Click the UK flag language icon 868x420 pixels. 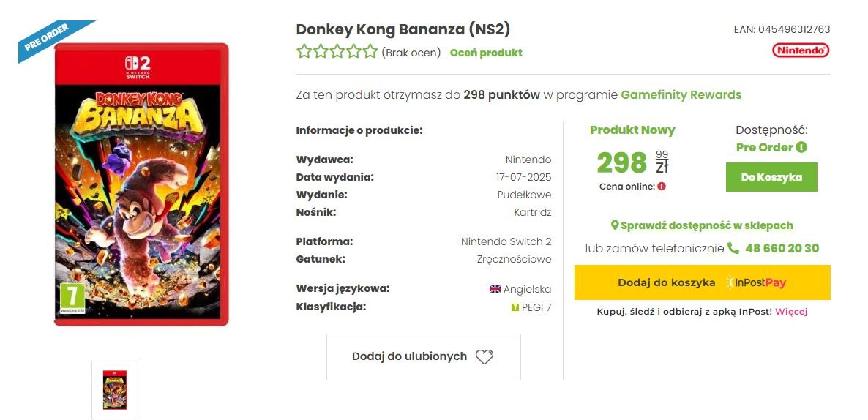495,289
